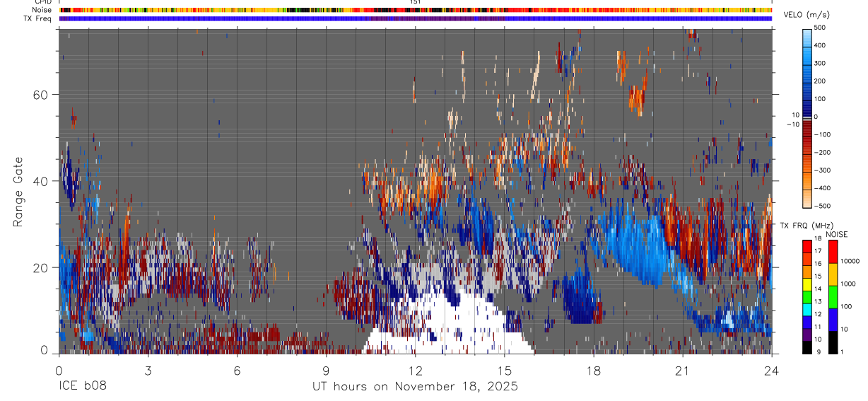Click the -10 label on velocity scale
Image resolution: width=868 pixels, height=401 pixels.
point(792,124)
